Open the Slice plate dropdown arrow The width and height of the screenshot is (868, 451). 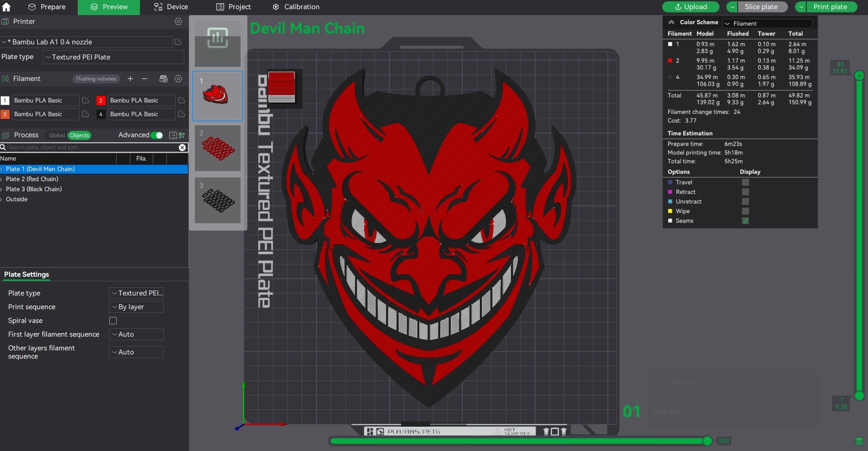[x=733, y=7]
